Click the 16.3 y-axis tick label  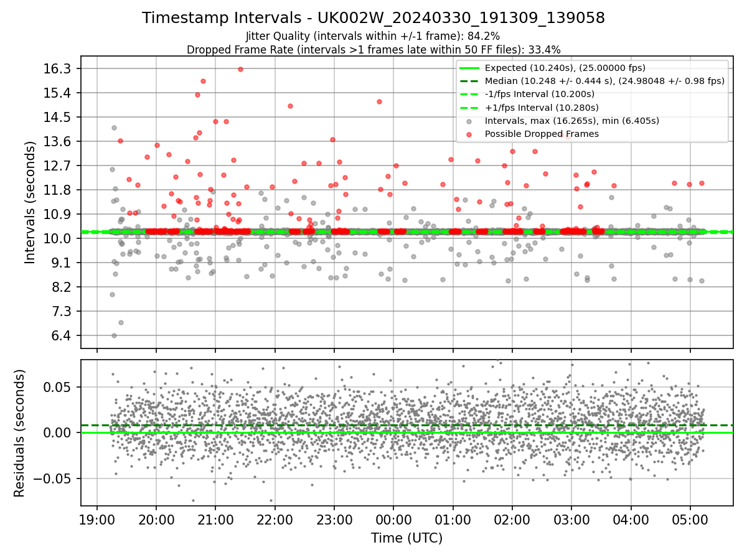58,68
